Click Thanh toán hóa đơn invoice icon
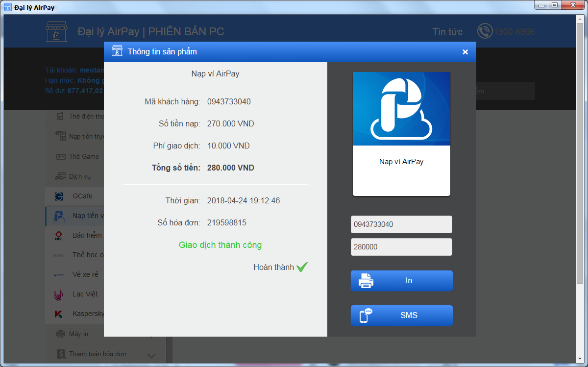 click(61, 354)
